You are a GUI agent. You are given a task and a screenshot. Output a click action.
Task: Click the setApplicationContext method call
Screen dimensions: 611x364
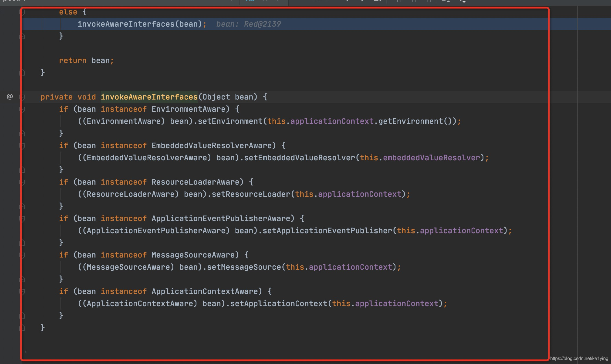(x=279, y=304)
